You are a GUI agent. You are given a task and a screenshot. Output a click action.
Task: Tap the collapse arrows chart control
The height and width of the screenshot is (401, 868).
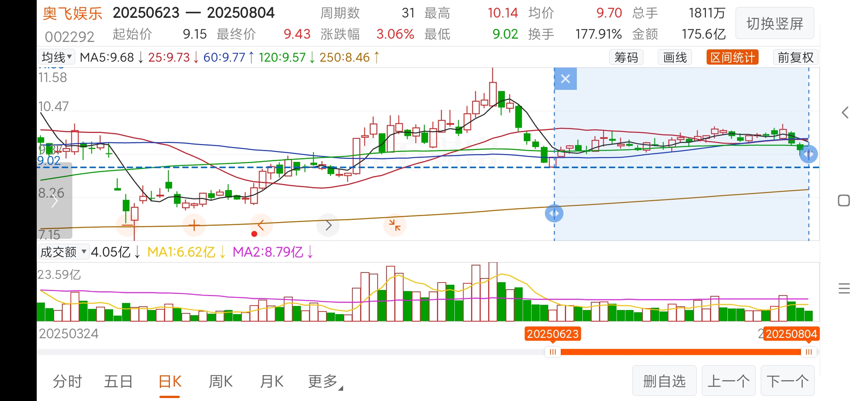click(395, 225)
